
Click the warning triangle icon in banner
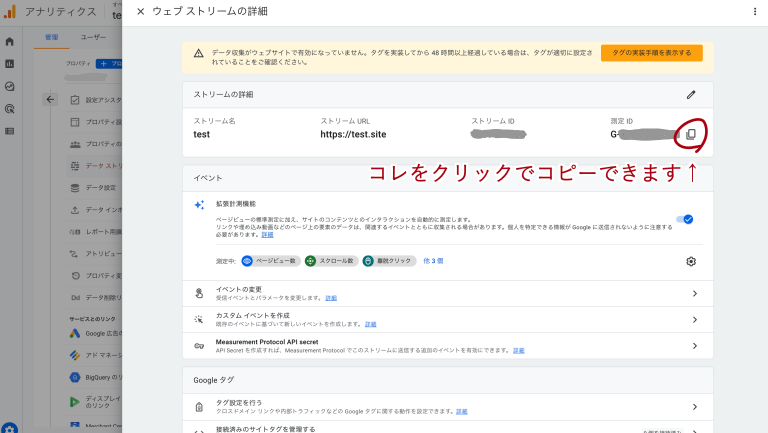point(198,53)
